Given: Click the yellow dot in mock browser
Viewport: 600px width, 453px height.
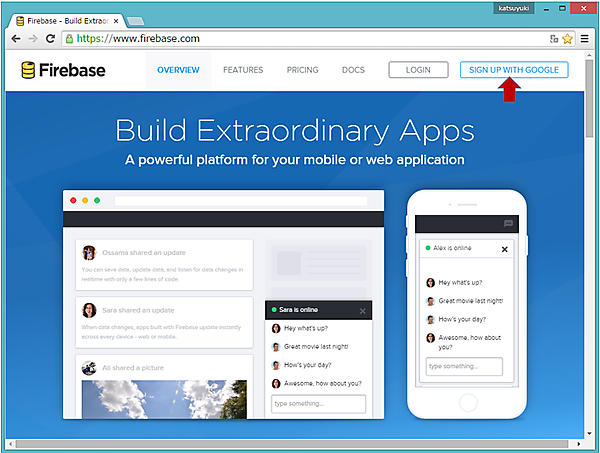Looking at the screenshot, I should [x=85, y=200].
